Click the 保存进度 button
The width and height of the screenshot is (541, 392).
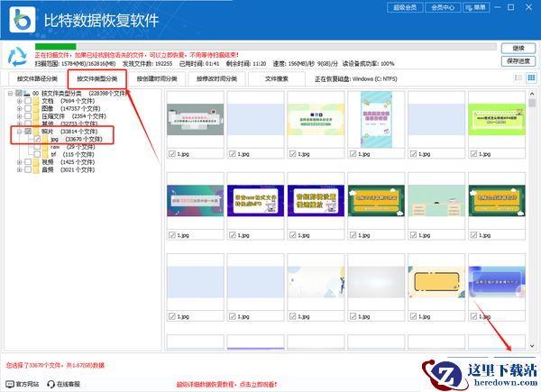pos(518,61)
